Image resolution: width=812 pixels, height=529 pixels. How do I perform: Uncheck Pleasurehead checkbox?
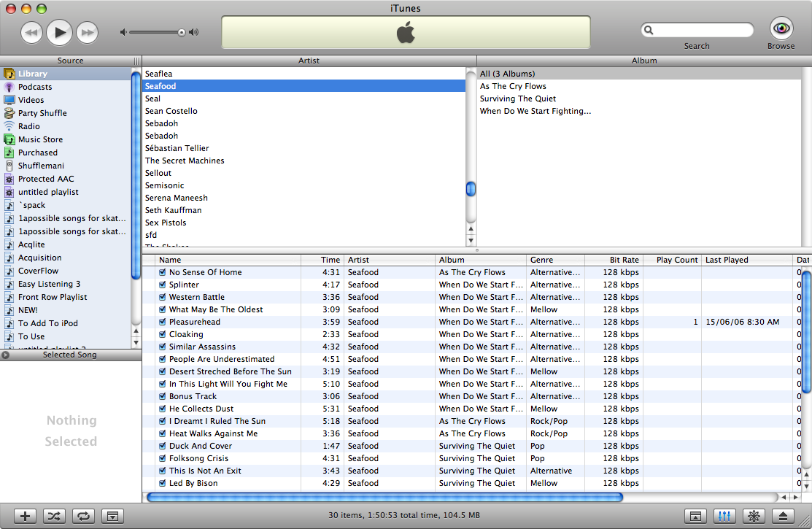(x=163, y=322)
